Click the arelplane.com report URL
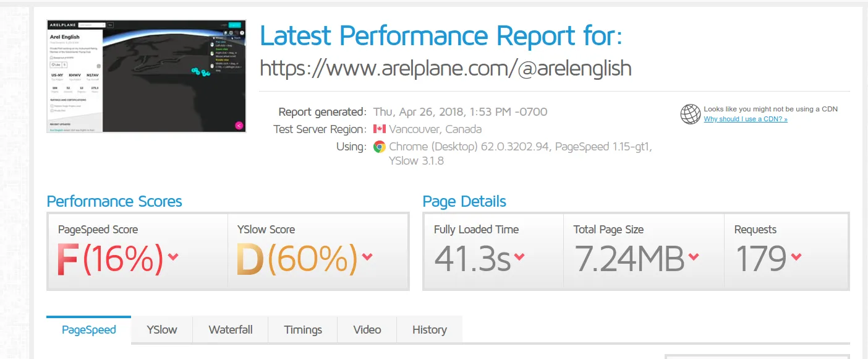The height and width of the screenshot is (359, 868). coord(445,68)
